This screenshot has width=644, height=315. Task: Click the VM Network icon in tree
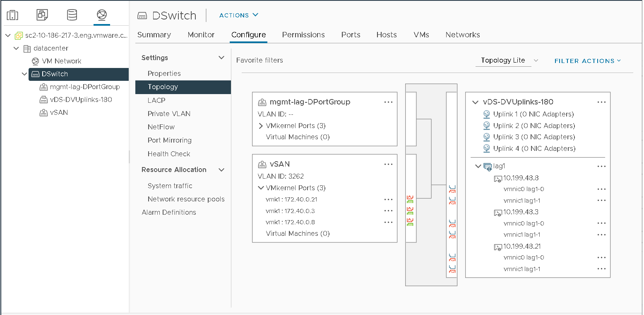[36, 61]
